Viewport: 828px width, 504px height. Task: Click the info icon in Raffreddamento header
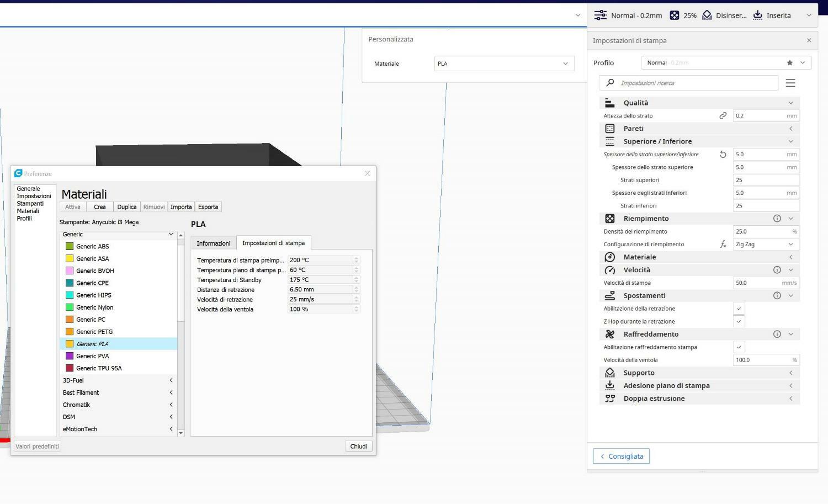coord(777,334)
